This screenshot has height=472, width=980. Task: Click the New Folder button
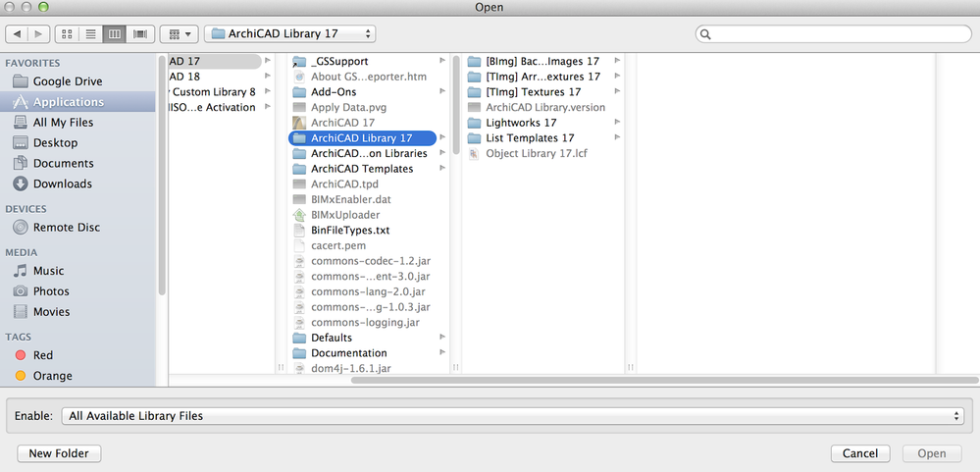click(x=60, y=454)
